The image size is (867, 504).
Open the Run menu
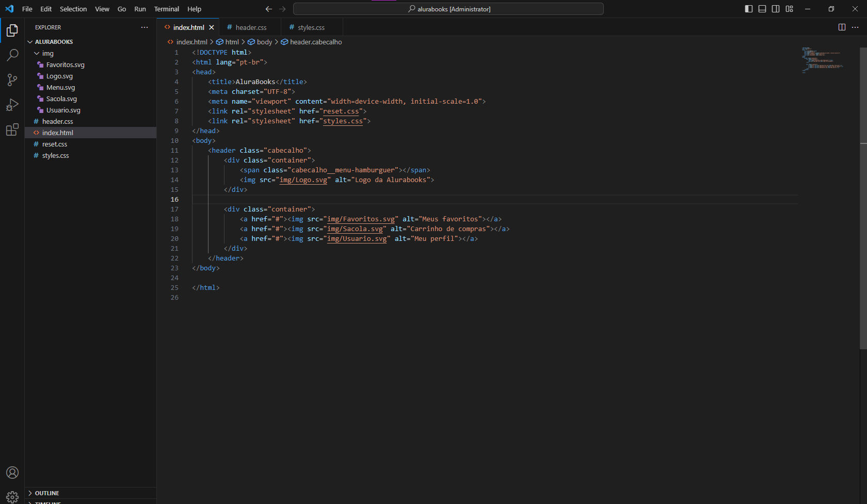tap(140, 9)
